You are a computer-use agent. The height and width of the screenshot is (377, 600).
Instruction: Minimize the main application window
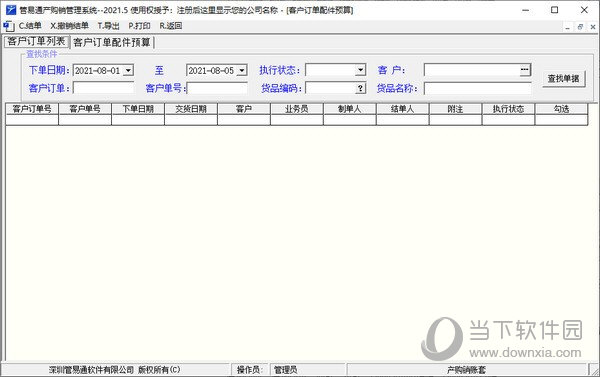tap(525, 10)
